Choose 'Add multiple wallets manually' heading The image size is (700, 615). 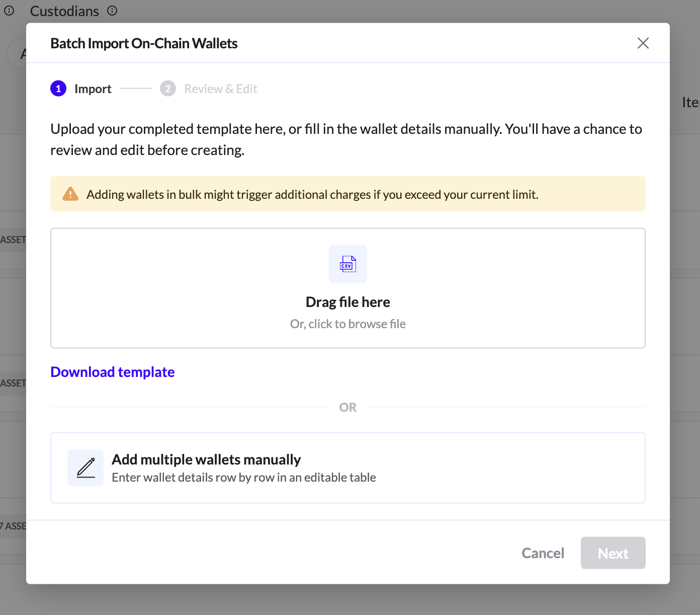tap(206, 459)
